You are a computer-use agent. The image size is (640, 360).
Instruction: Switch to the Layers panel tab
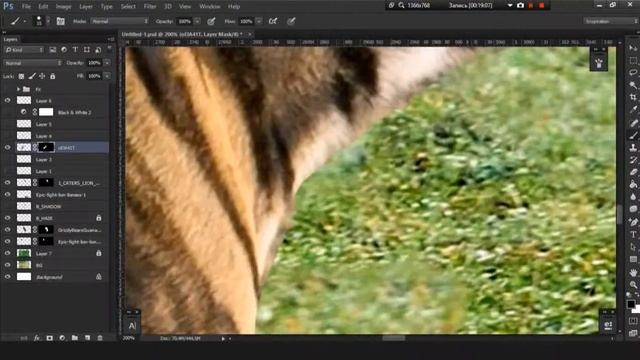coord(11,39)
